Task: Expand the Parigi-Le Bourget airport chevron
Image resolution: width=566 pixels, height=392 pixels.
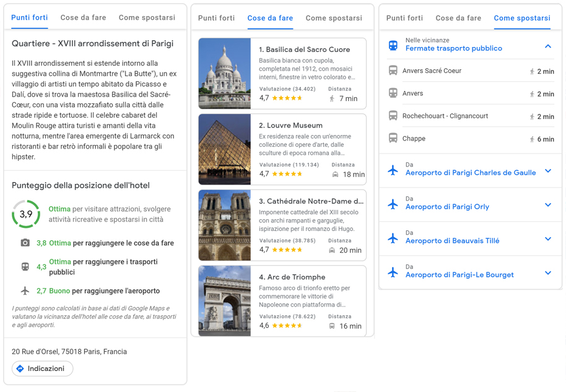Action: click(x=548, y=272)
